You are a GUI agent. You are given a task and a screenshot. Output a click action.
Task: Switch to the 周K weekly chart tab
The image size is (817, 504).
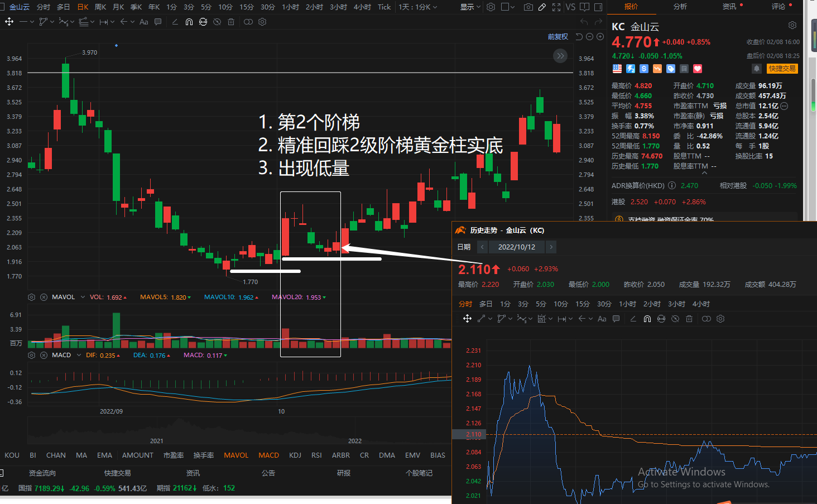click(x=100, y=7)
